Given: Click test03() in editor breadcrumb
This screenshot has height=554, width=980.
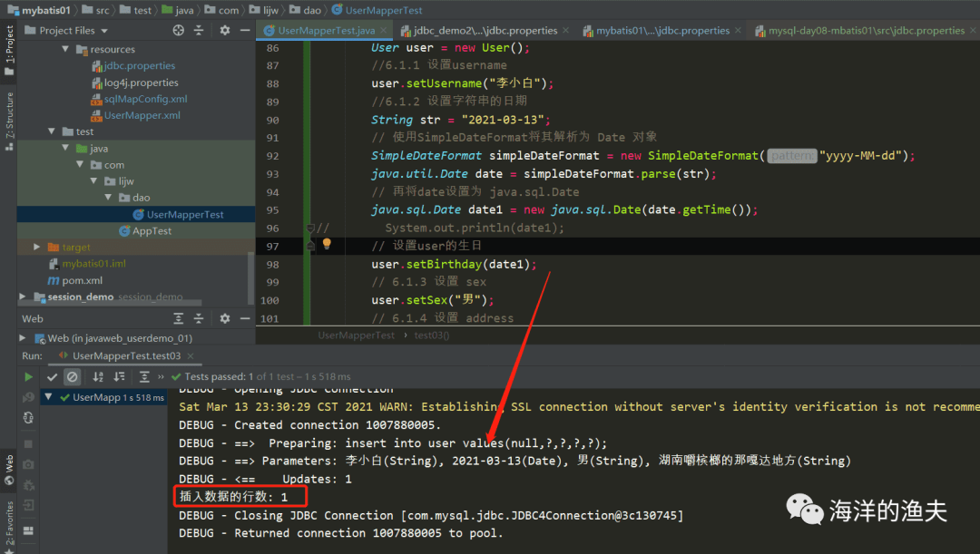Looking at the screenshot, I should click(x=431, y=335).
